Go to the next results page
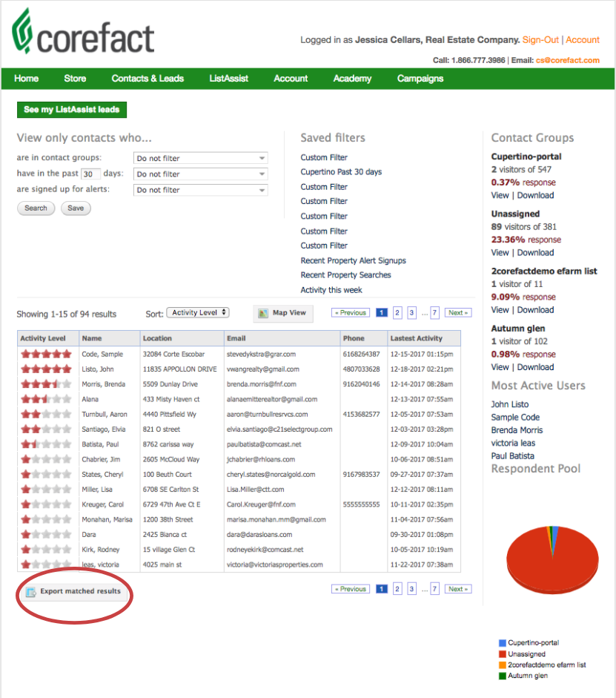This screenshot has height=698, width=616. pyautogui.click(x=457, y=313)
